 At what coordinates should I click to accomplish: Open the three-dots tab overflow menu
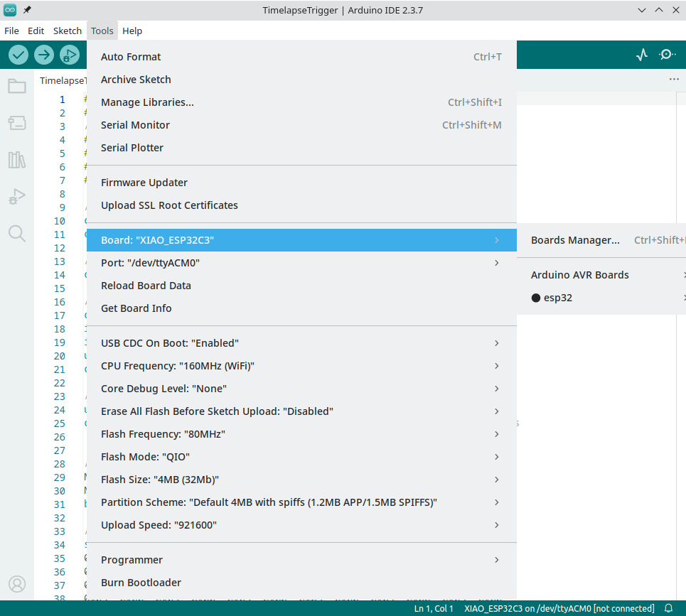[x=674, y=79]
